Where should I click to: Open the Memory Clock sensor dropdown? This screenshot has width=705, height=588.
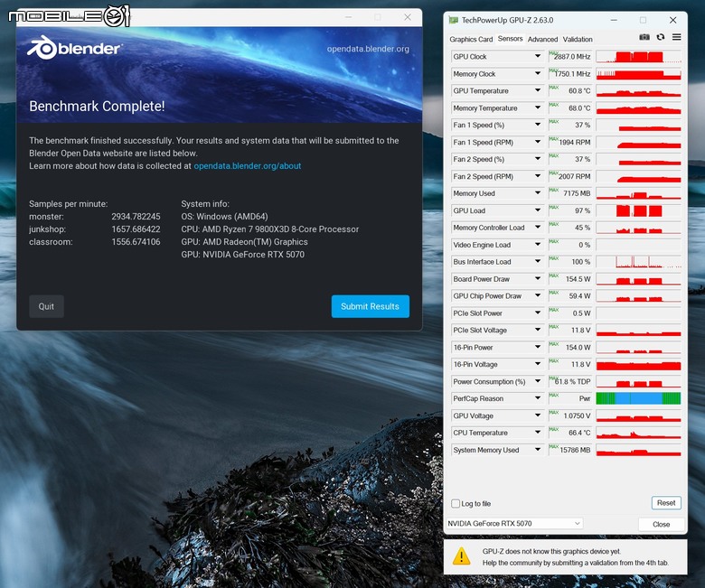(x=538, y=74)
